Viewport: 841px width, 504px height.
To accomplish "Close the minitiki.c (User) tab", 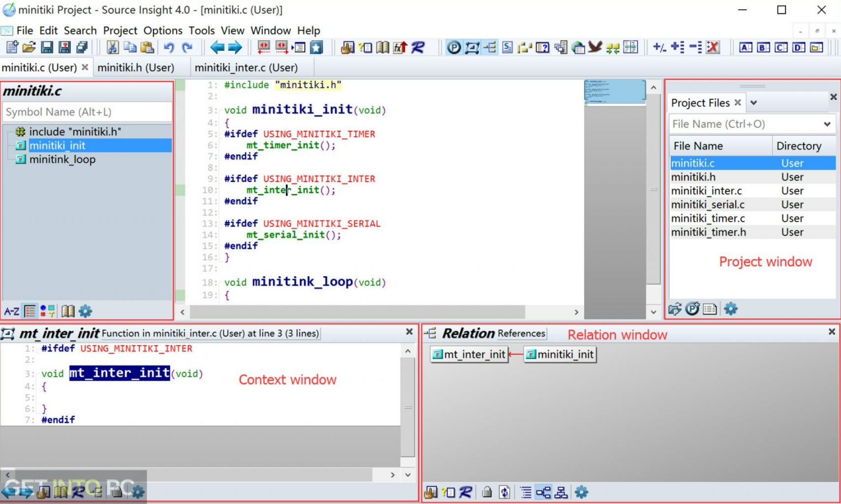I will (85, 67).
